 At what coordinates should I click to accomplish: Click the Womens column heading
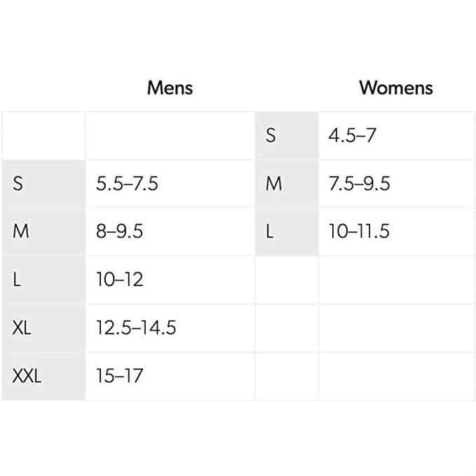[396, 88]
